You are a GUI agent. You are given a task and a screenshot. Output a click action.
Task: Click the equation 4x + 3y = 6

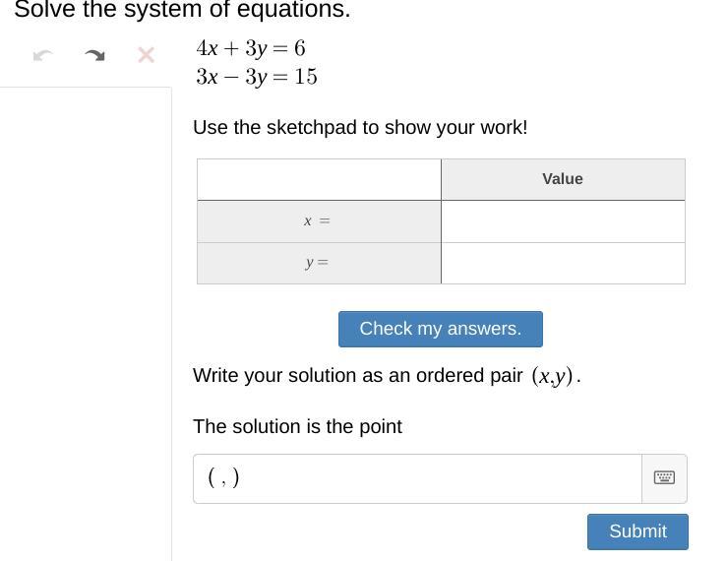pos(251,48)
